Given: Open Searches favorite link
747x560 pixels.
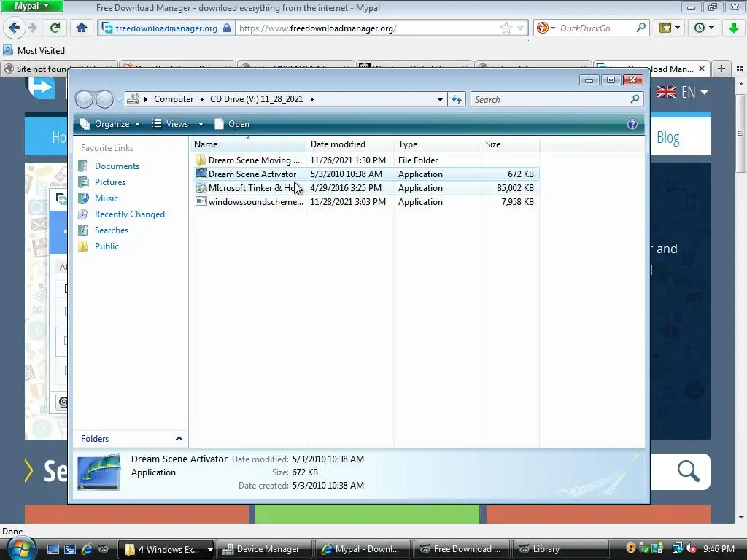Looking at the screenshot, I should point(112,230).
